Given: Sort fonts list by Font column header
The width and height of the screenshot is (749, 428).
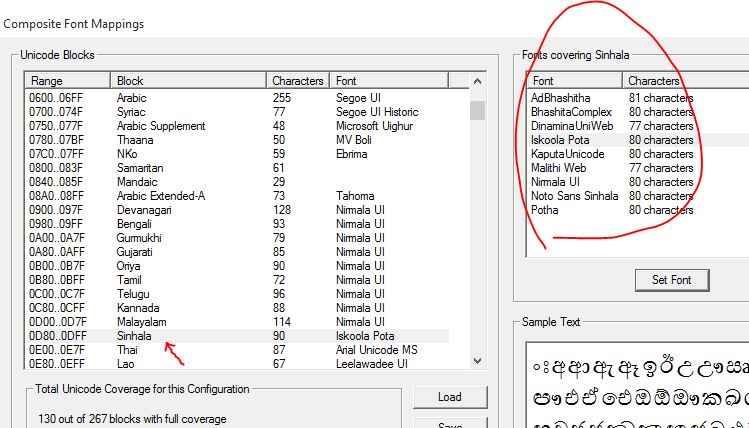Looking at the screenshot, I should point(575,81).
